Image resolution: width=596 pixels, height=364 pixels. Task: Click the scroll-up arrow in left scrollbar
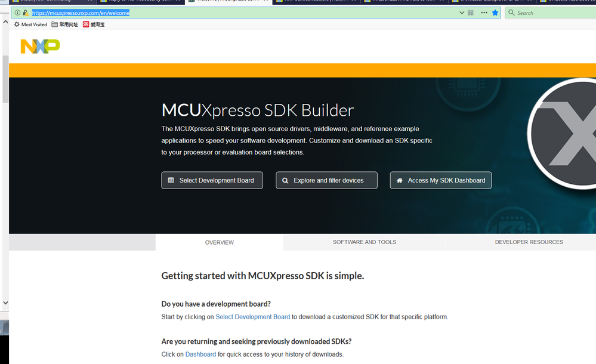[5, 22]
